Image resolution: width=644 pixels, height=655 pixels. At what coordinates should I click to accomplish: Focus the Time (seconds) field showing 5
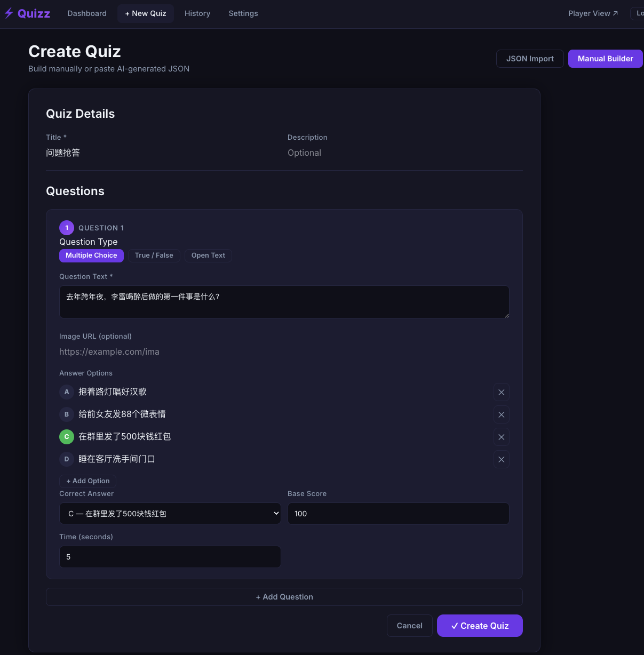[170, 557]
